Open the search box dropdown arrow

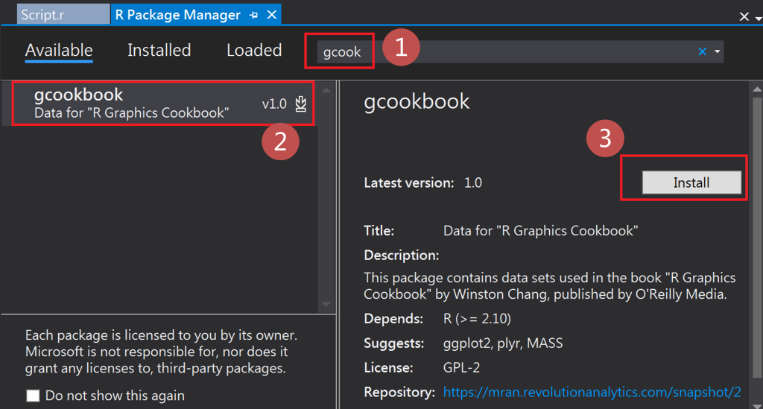(x=718, y=51)
